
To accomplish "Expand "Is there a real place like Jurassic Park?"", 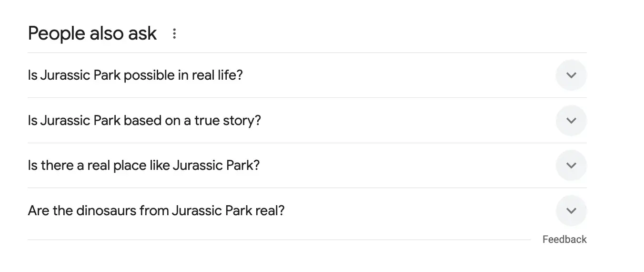I will pos(143,166).
